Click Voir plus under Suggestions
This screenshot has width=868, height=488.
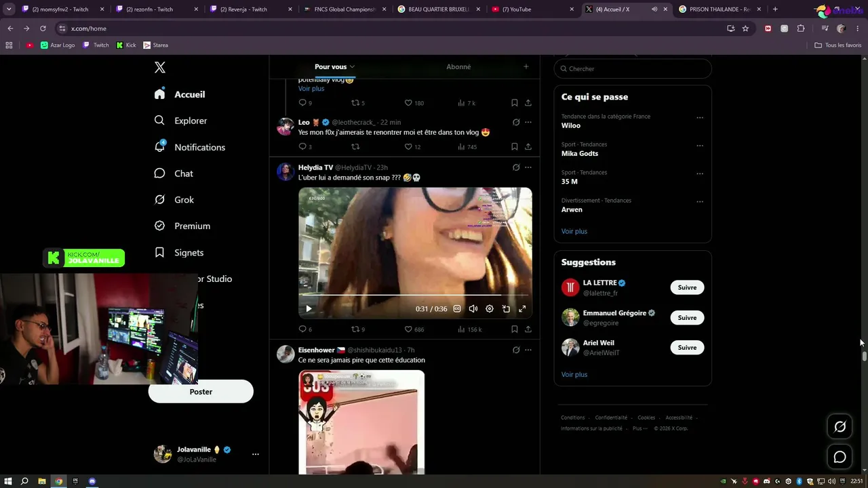(574, 374)
